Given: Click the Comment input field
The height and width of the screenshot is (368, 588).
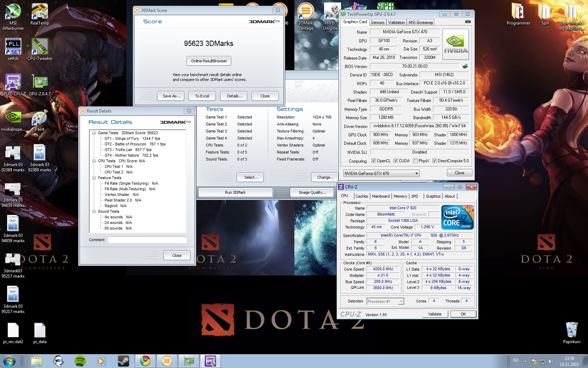Looking at the screenshot, I should (x=147, y=240).
